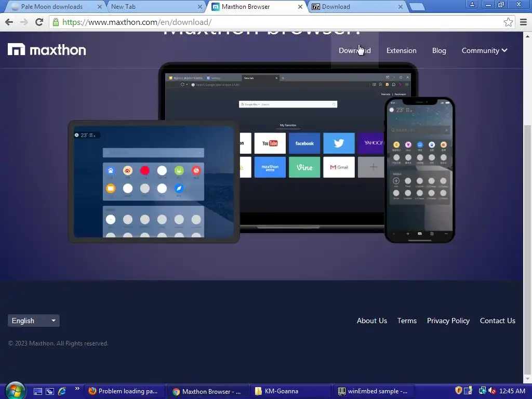Launch Internet Explorer from quick launch
This screenshot has width=532, height=399.
pos(62,391)
